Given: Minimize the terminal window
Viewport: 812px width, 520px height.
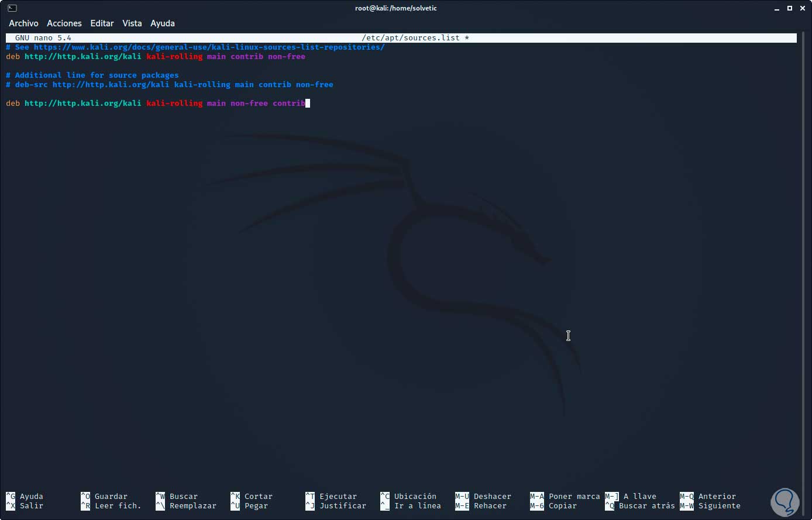Looking at the screenshot, I should tap(777, 8).
